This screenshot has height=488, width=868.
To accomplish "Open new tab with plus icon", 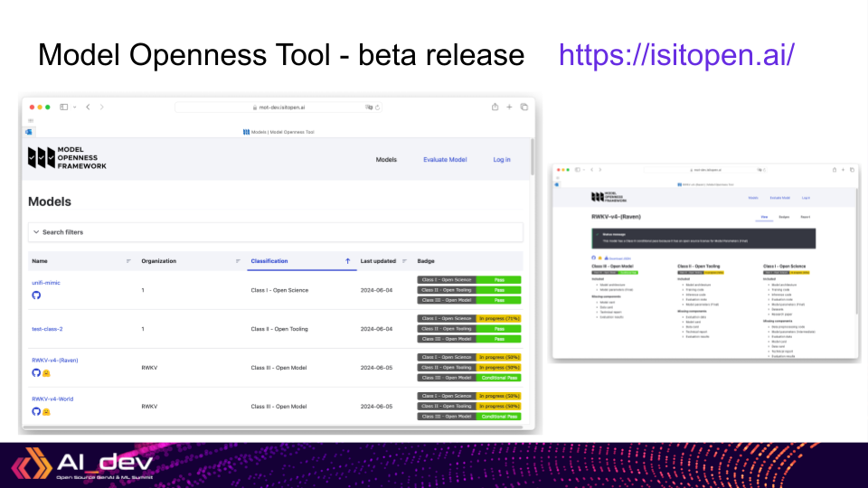I will (510, 107).
